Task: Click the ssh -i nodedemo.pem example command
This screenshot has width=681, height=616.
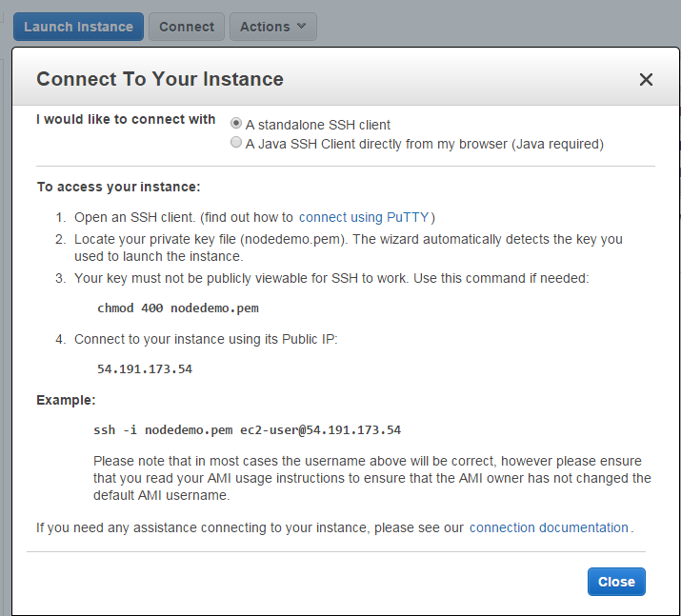Action: tap(247, 430)
